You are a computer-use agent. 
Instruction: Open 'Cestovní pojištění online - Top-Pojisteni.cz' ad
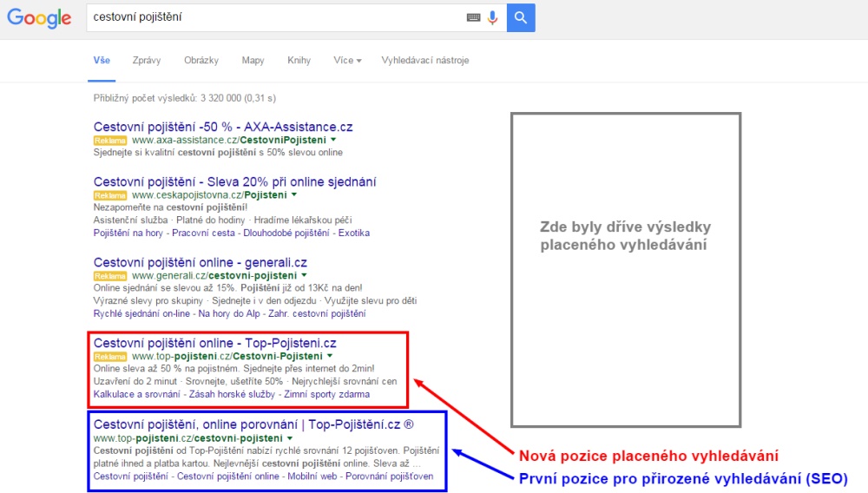(214, 343)
